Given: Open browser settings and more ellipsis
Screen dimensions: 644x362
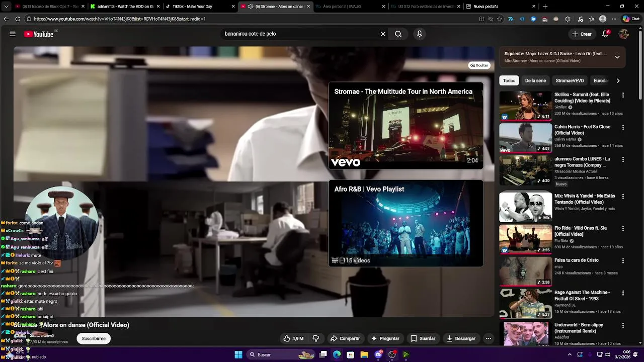Looking at the screenshot, I should coord(614,19).
